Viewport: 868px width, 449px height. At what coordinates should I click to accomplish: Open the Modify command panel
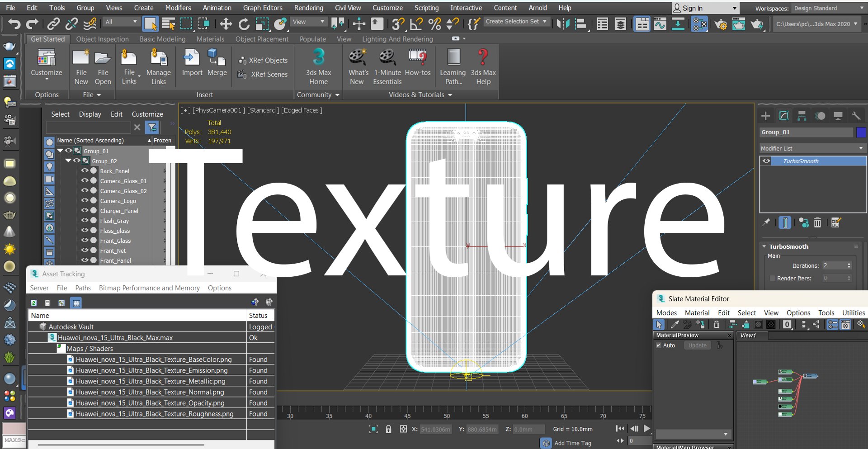coord(783,116)
